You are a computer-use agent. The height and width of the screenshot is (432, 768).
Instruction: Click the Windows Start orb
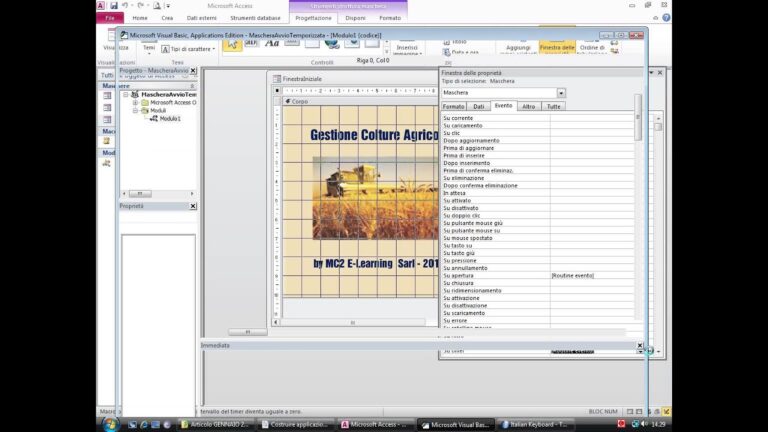pyautogui.click(x=110, y=424)
